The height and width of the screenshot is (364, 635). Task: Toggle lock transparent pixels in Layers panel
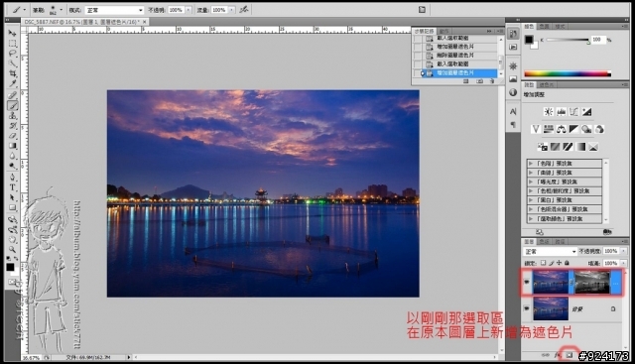[x=544, y=263]
